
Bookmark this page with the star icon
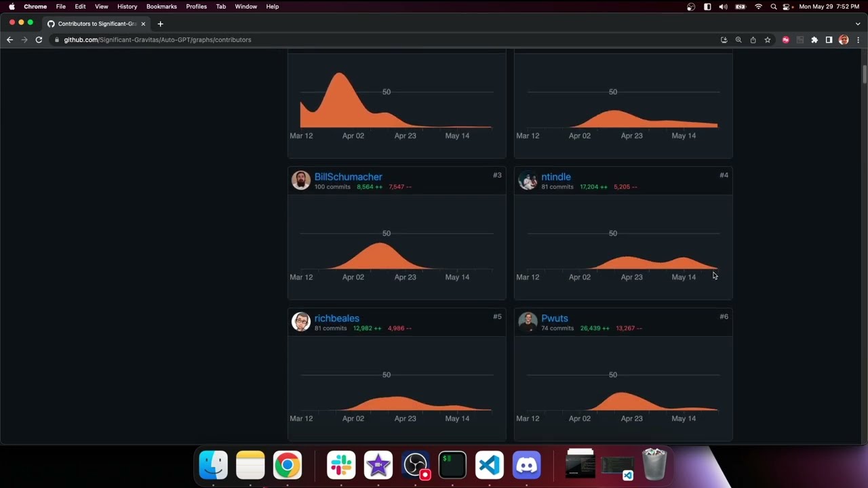coord(768,40)
